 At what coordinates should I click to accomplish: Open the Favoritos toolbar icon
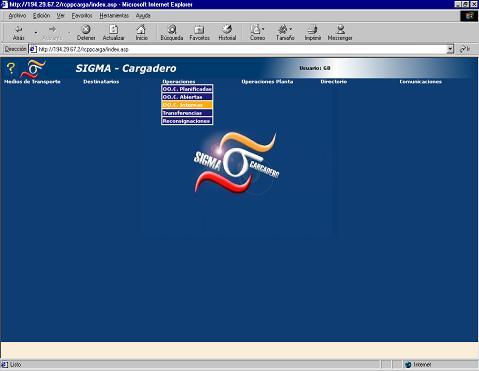coord(199,29)
